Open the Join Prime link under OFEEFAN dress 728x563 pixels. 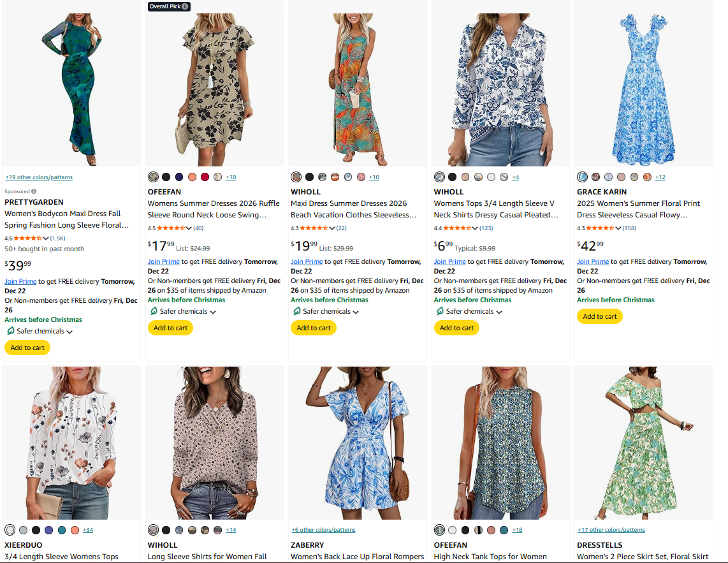[163, 261]
